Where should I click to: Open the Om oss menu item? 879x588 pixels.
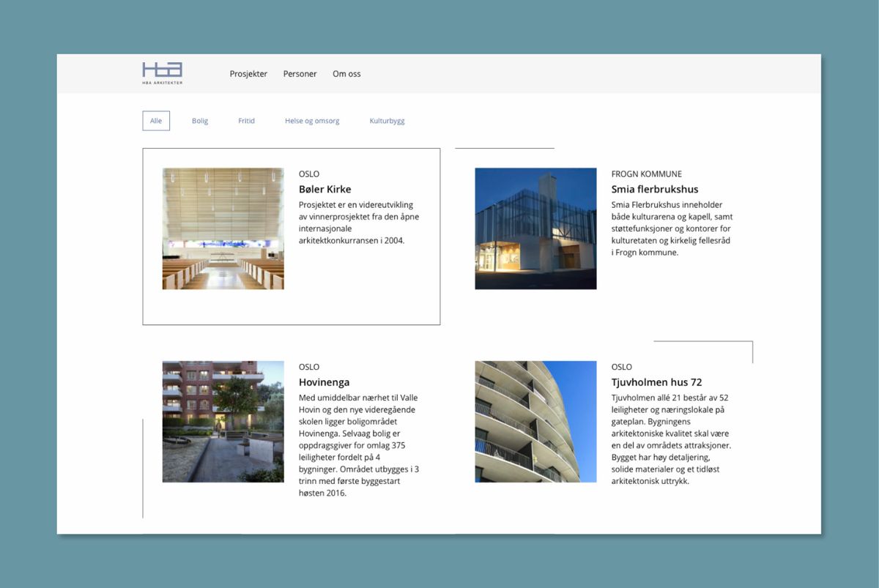pyautogui.click(x=346, y=74)
